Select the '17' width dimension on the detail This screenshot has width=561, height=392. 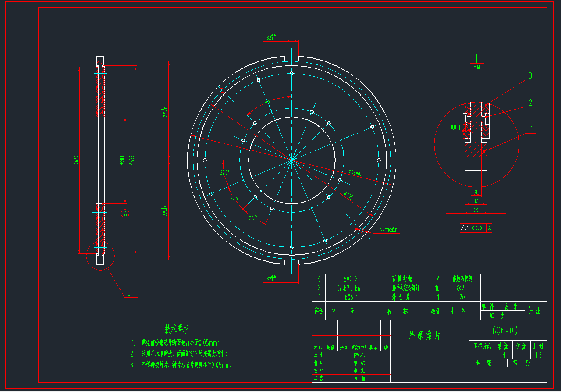[476, 201]
